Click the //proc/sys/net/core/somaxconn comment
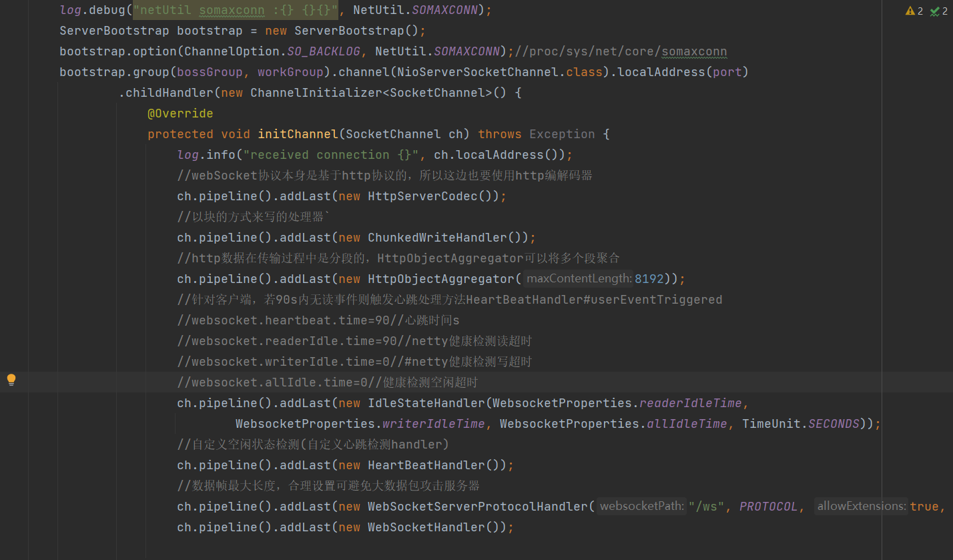The height and width of the screenshot is (560, 953). click(621, 51)
